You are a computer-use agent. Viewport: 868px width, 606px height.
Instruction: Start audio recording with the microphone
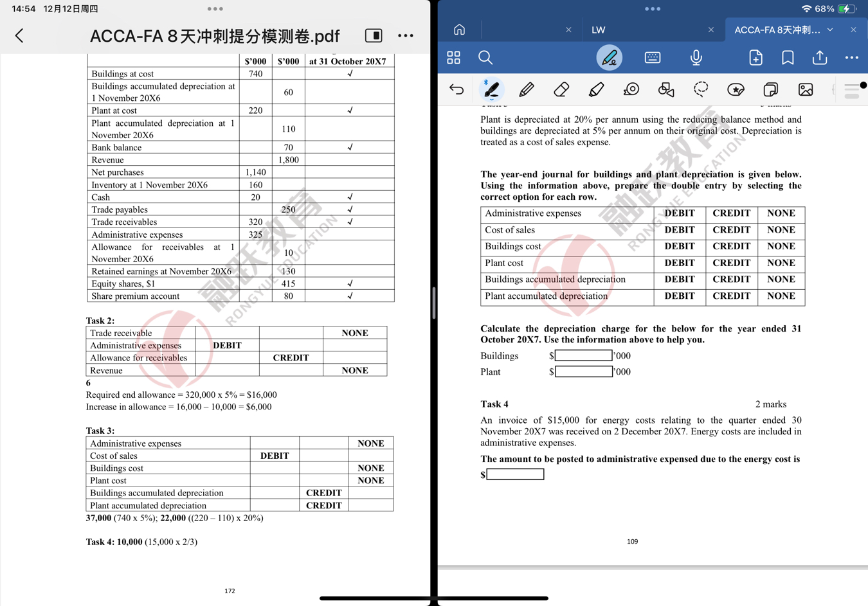[696, 58]
